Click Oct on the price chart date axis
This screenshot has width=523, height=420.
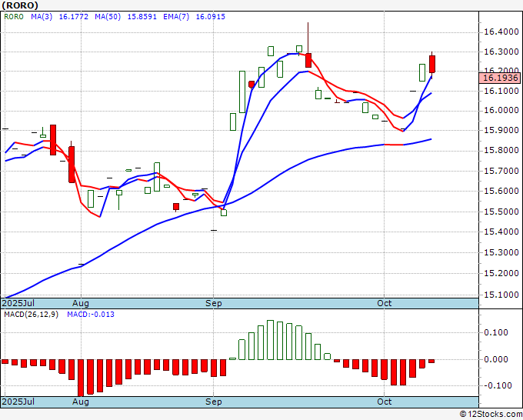point(385,303)
